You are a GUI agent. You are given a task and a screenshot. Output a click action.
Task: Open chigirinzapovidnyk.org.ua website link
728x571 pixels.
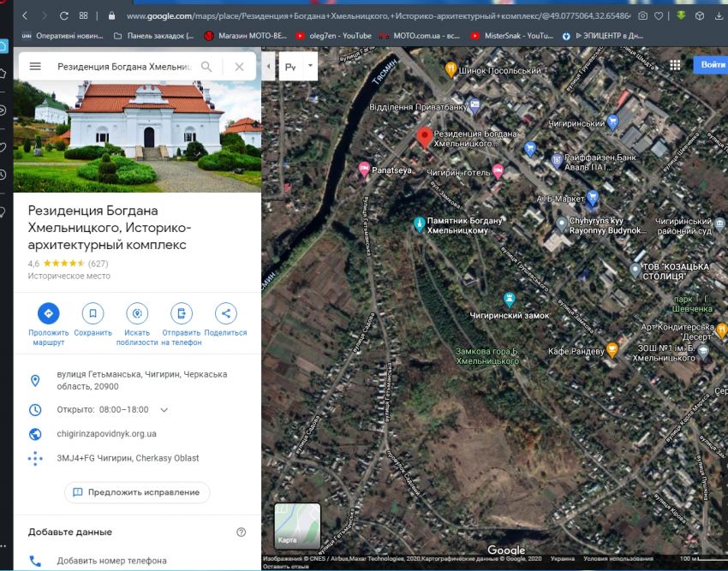(107, 434)
